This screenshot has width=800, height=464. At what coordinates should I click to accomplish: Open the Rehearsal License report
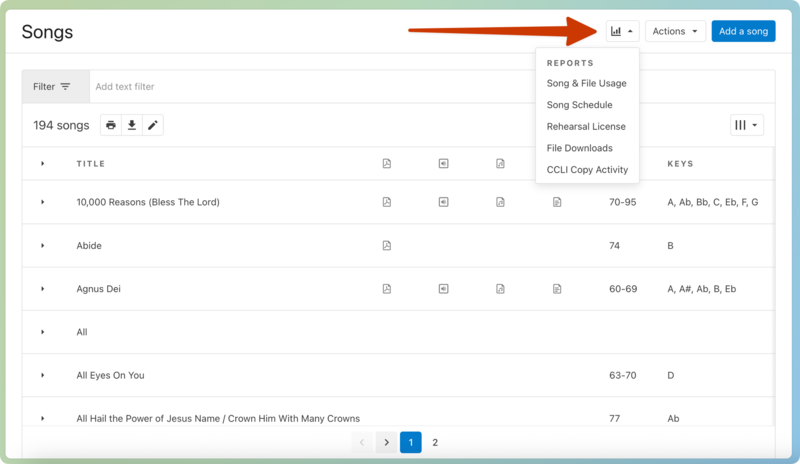[x=586, y=127]
